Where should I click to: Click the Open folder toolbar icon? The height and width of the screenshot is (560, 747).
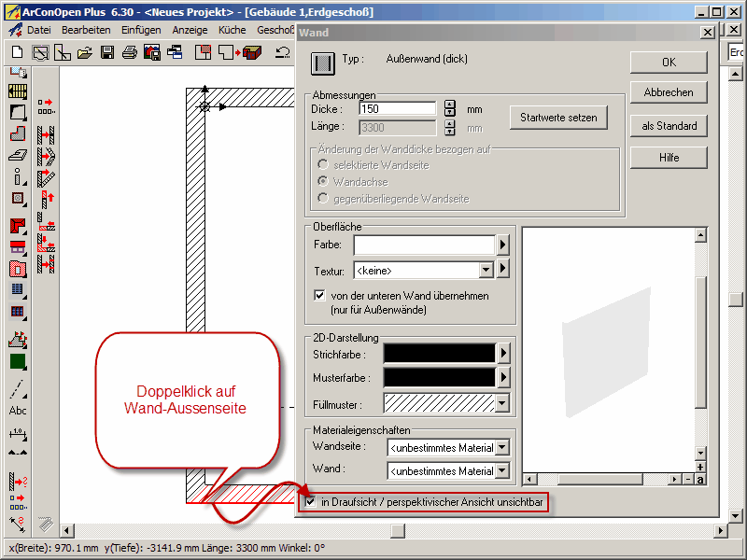85,52
